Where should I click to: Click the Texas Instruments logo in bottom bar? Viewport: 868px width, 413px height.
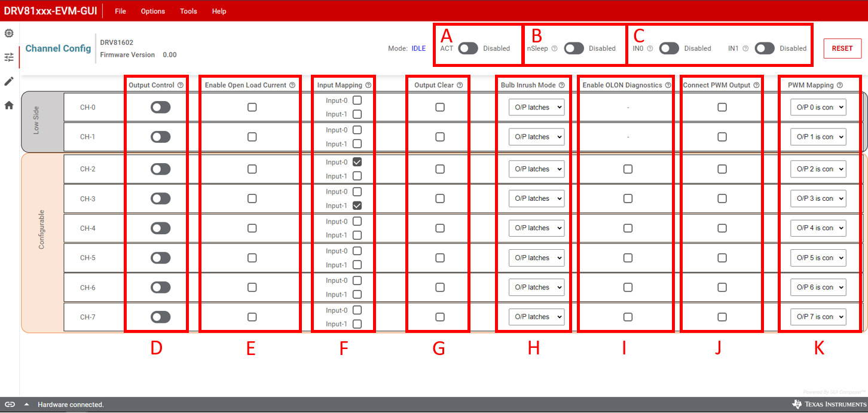pos(830,405)
